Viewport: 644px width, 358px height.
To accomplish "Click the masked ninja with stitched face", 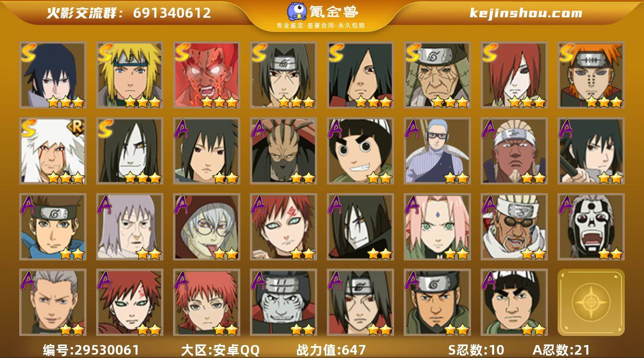I will [x=284, y=151].
